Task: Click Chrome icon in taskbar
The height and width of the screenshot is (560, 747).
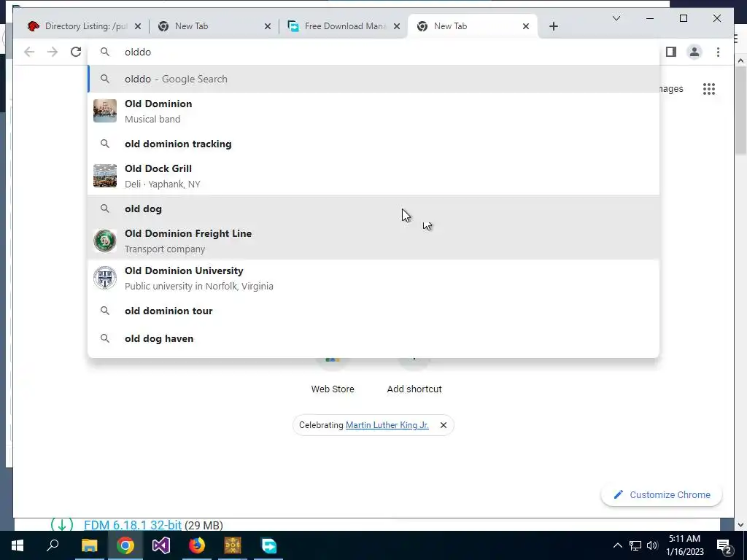Action: click(125, 545)
